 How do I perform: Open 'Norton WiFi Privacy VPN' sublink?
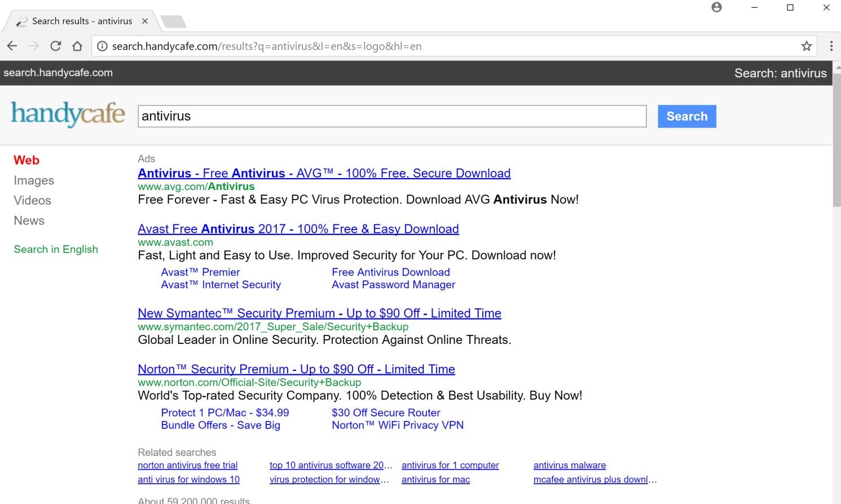[398, 425]
